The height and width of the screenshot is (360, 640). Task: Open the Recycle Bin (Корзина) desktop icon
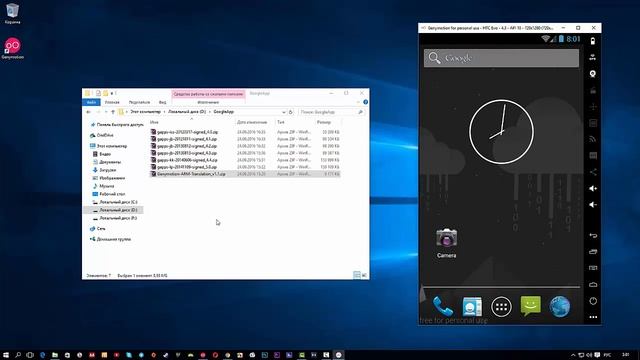(12, 13)
